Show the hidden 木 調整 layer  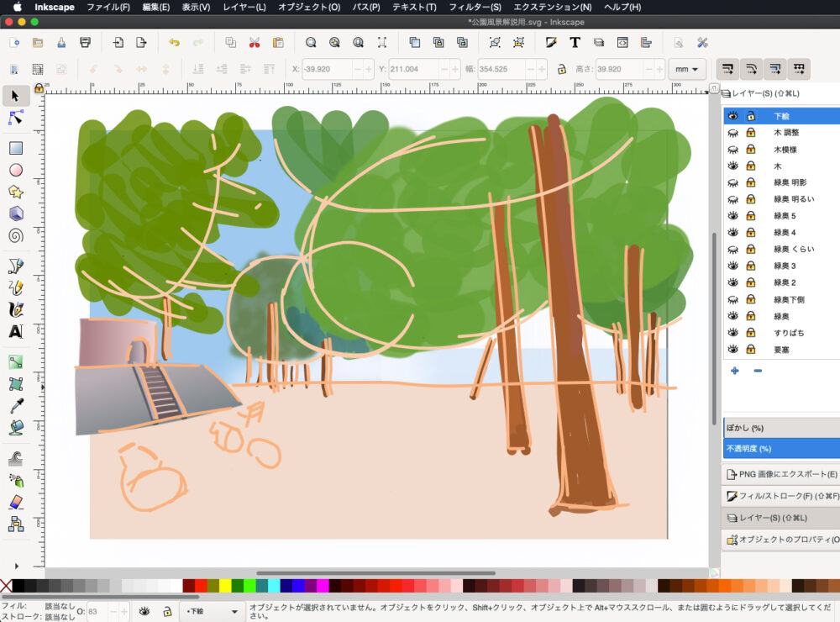pos(732,133)
